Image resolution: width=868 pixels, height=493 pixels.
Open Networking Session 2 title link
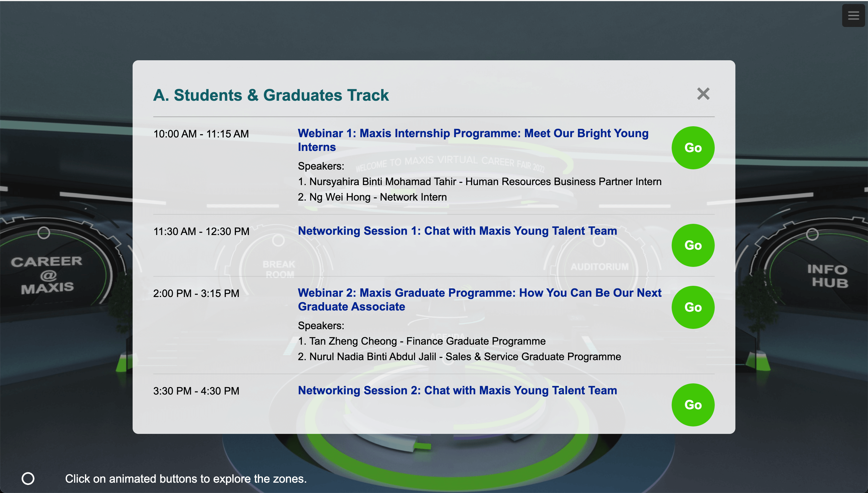pos(457,390)
